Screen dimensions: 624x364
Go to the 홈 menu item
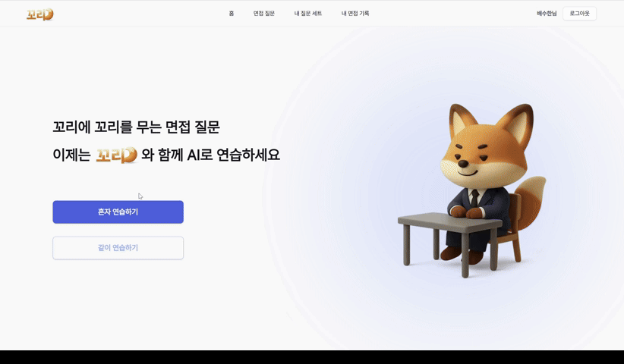(232, 14)
